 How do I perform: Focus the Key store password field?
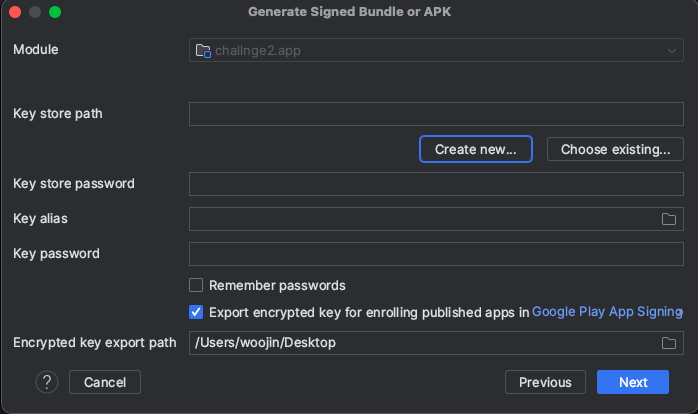(436, 184)
